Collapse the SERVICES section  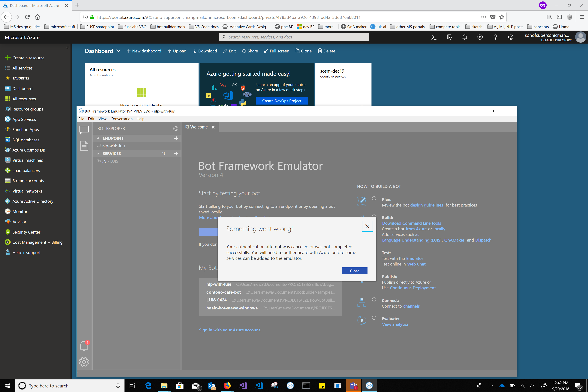coord(98,153)
